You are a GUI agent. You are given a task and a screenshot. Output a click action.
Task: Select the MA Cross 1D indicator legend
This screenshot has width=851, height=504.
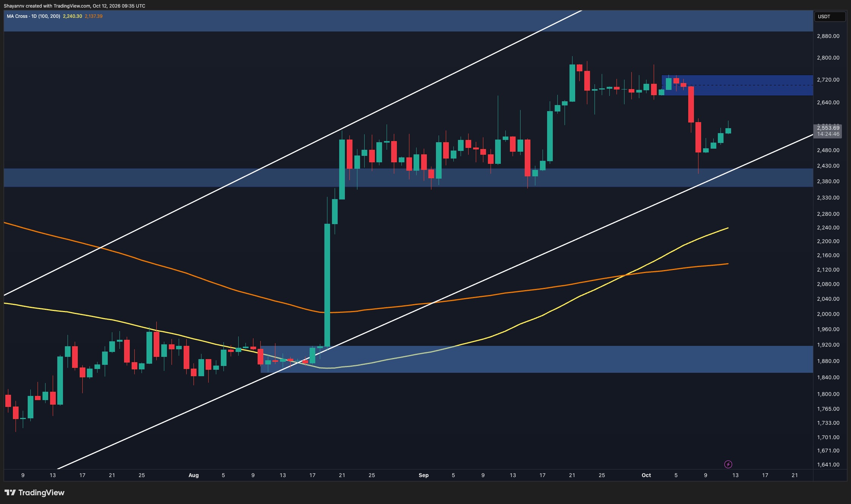pos(33,16)
